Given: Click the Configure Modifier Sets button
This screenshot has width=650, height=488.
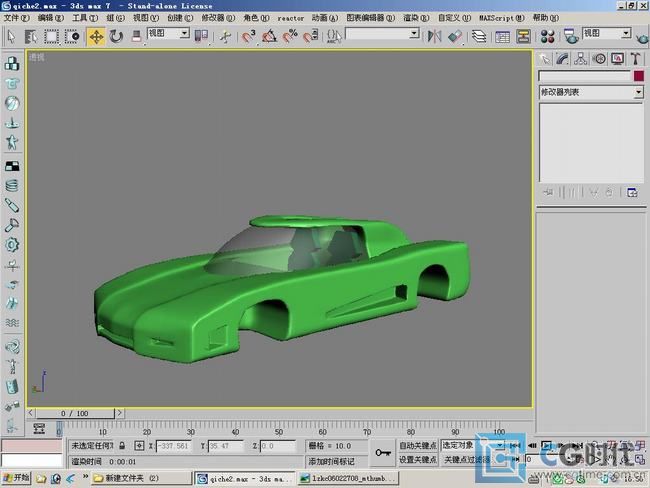Looking at the screenshot, I should pos(632,192).
